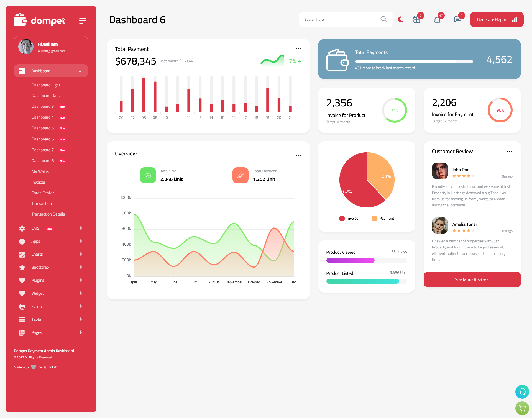
Task: Expand the CMS menu item
Action: (81, 228)
